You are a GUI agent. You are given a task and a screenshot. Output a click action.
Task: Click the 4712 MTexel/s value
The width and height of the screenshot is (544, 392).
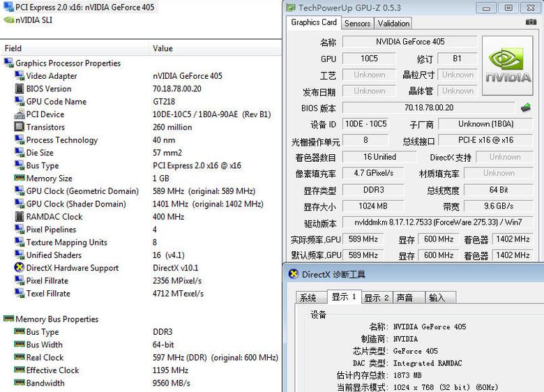178,294
